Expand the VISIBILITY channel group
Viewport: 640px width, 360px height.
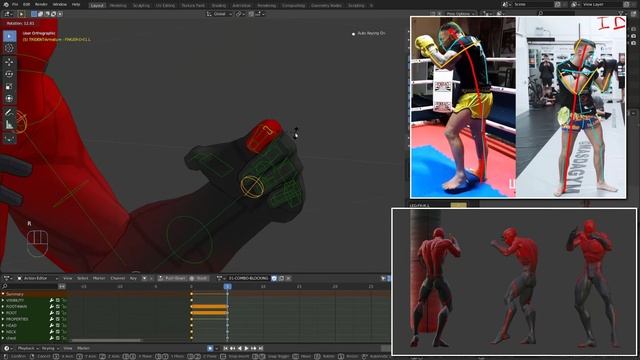click(3, 300)
